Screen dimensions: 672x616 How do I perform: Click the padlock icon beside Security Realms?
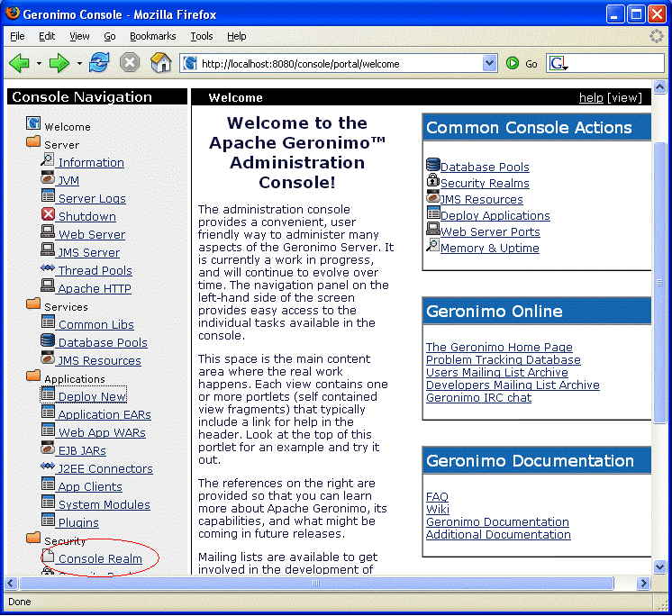click(433, 180)
